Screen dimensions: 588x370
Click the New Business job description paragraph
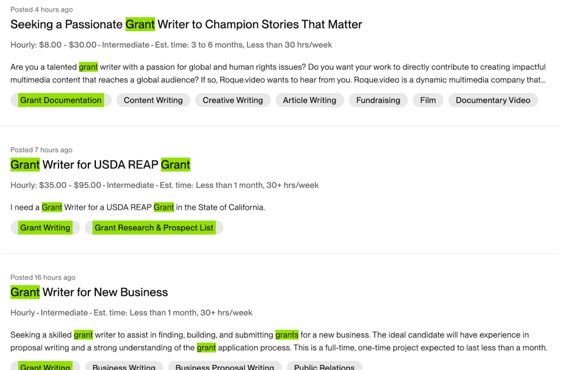pos(278,341)
